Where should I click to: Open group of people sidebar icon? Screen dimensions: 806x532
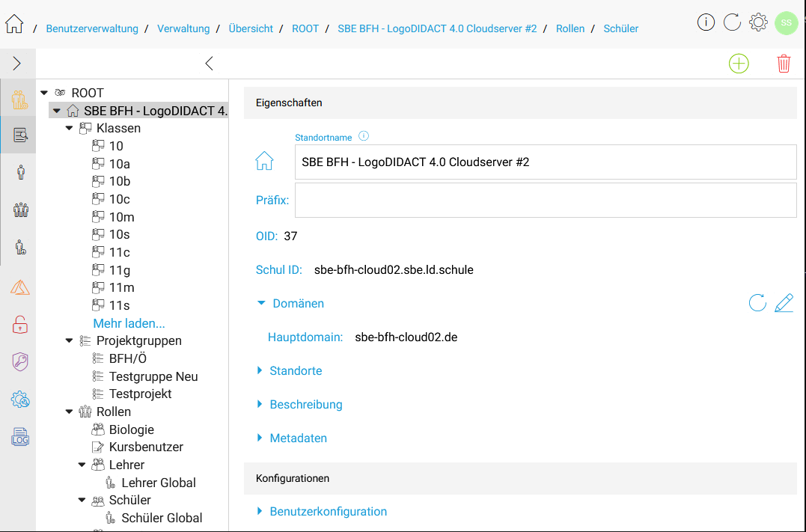pyautogui.click(x=20, y=210)
